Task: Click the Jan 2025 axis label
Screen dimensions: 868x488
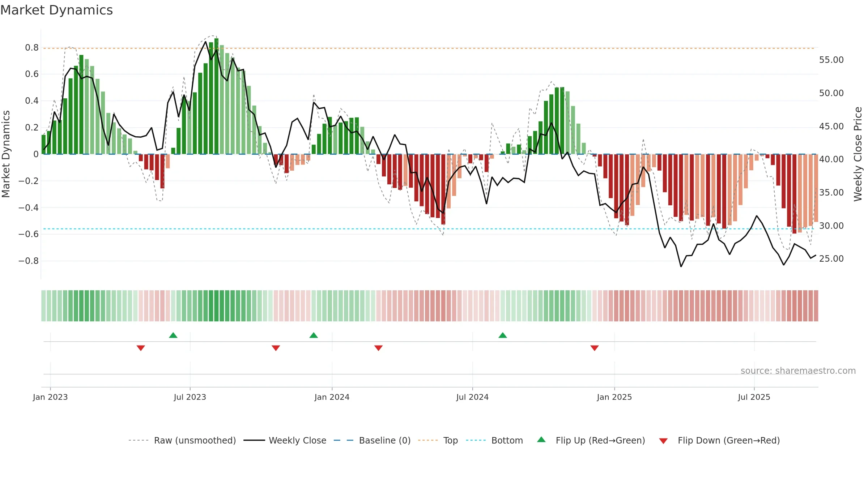Action: click(614, 397)
